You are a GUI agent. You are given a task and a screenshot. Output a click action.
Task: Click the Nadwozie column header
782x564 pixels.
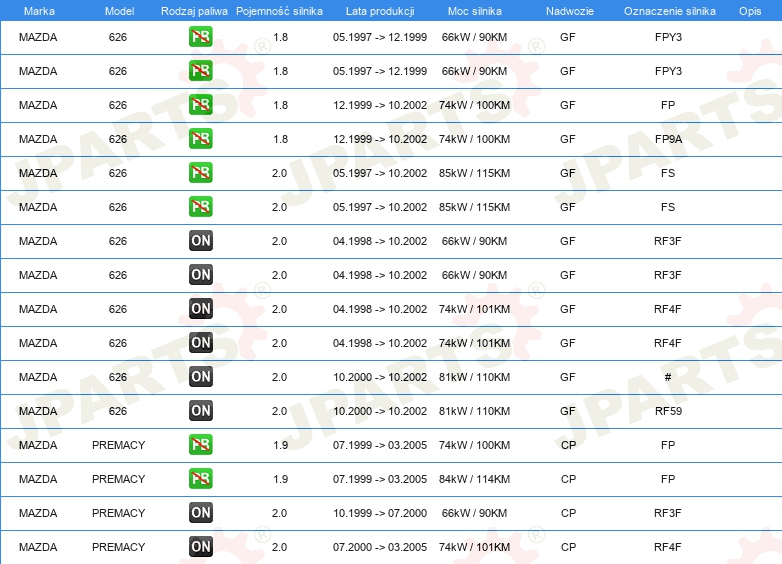pyautogui.click(x=570, y=11)
